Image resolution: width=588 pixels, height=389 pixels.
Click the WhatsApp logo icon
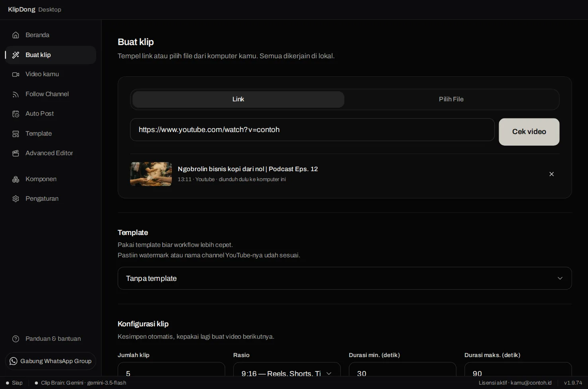[14, 361]
